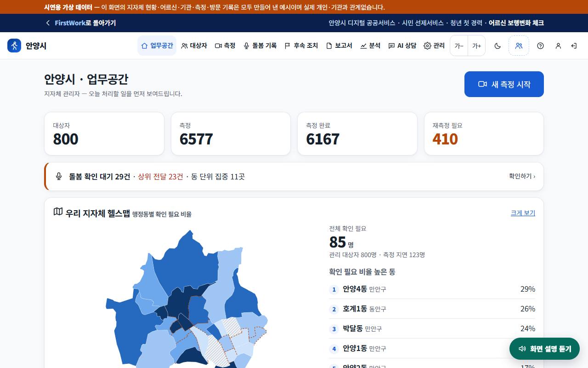
Task: Open the help question-mark icon
Action: point(540,46)
